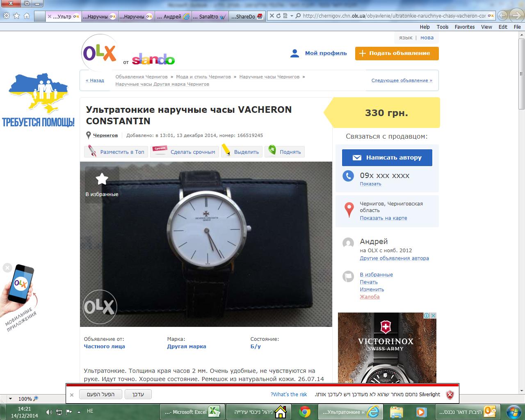Open the File menu
This screenshot has height=420, width=525.
517,27
